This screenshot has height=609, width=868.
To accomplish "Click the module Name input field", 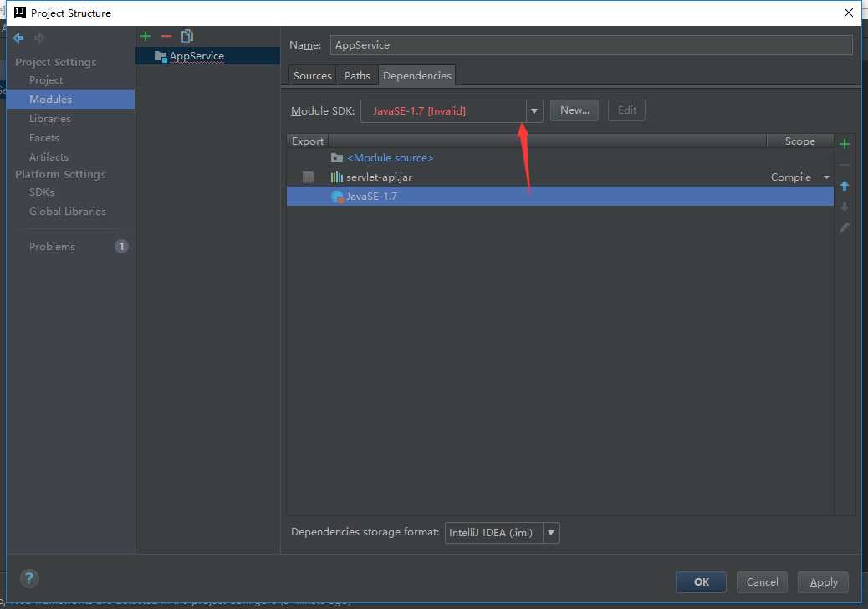I will [591, 45].
